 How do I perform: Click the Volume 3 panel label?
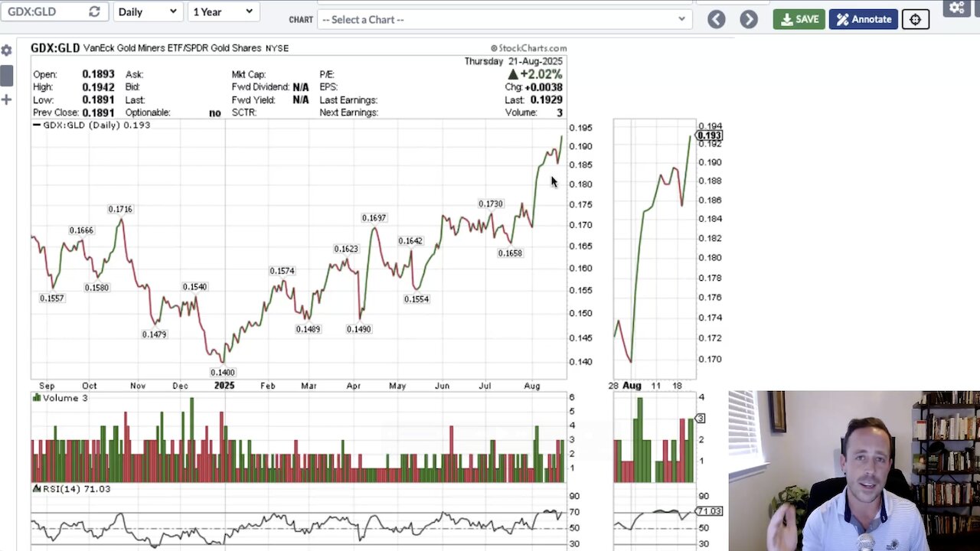point(60,398)
